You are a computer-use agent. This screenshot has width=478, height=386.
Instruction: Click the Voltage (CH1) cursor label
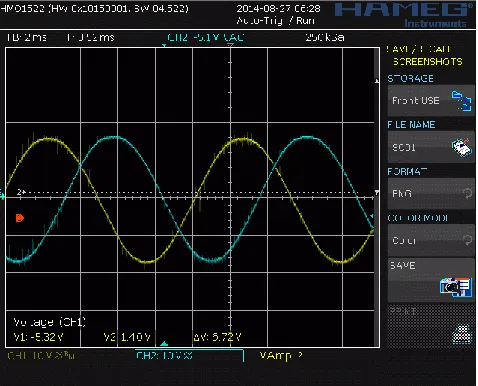tap(49, 322)
